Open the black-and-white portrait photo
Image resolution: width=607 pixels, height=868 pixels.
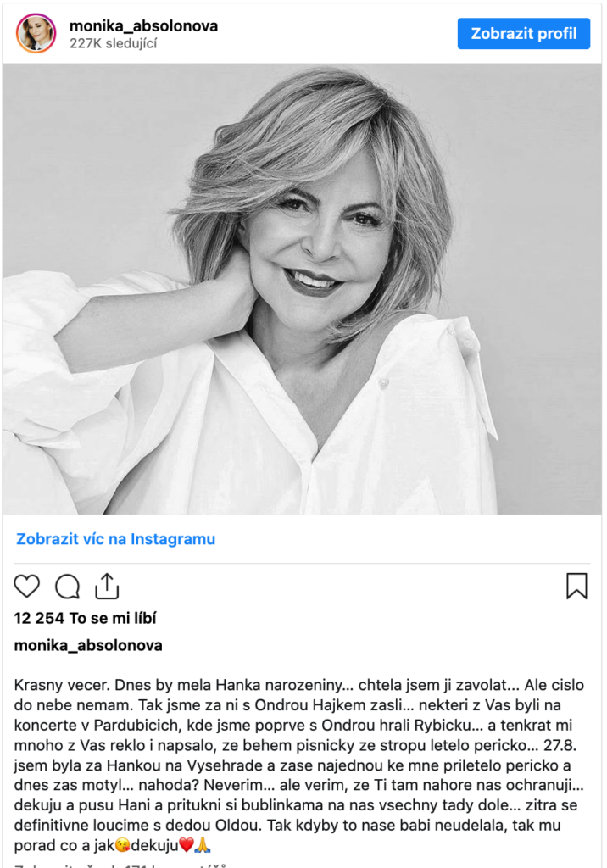(302, 288)
